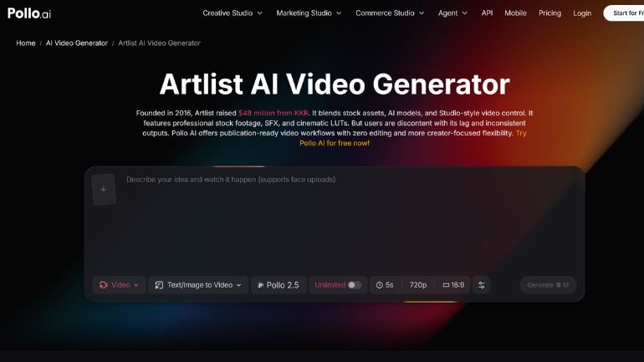Select the Pollo 2.5 model

(x=278, y=285)
